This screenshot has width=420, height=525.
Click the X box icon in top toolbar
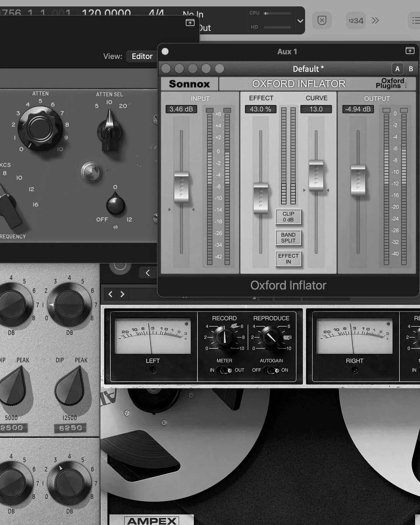coord(322,20)
